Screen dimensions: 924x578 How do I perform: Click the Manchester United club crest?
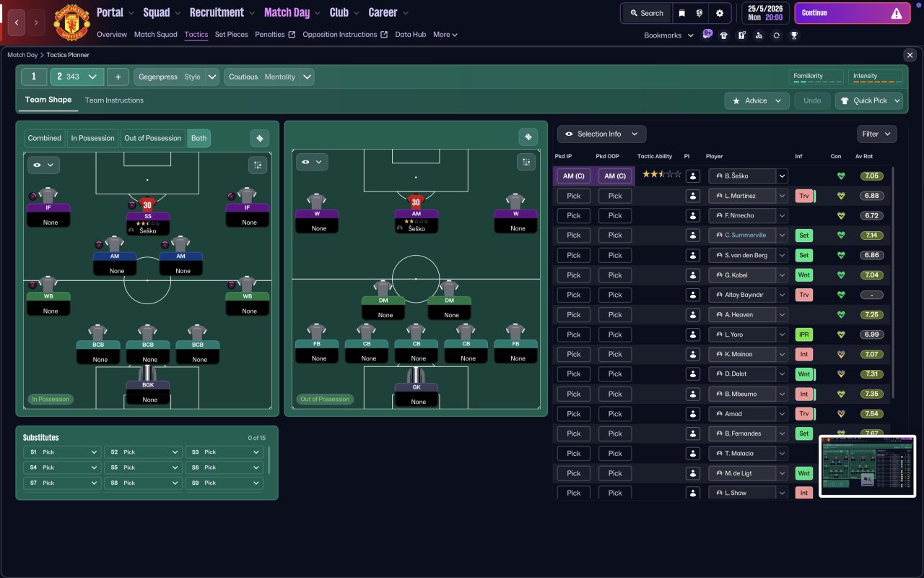click(71, 23)
